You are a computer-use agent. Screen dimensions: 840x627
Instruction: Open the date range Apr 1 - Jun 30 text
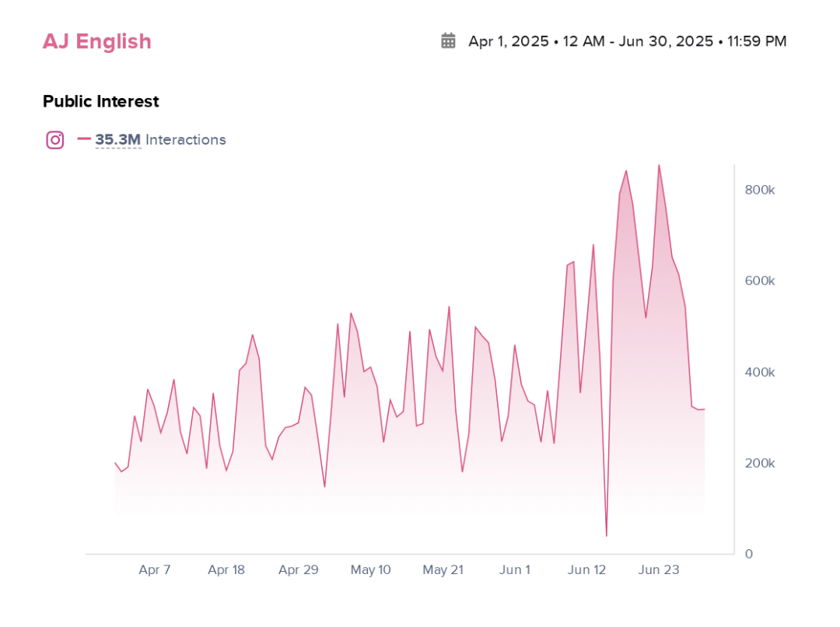point(626,41)
